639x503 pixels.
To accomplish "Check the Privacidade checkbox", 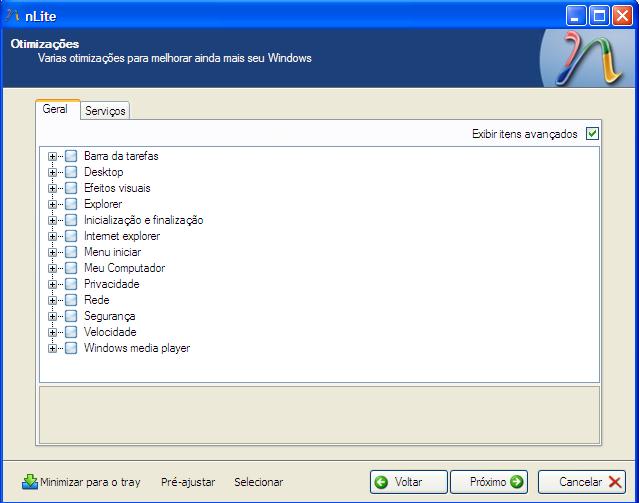I will pyautogui.click(x=71, y=284).
